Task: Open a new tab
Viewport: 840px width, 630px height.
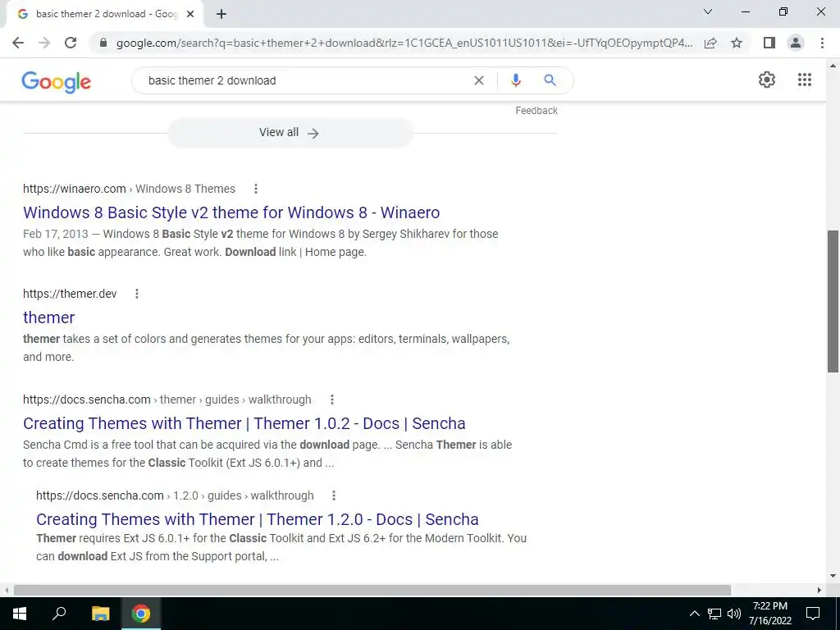Action: coord(221,15)
